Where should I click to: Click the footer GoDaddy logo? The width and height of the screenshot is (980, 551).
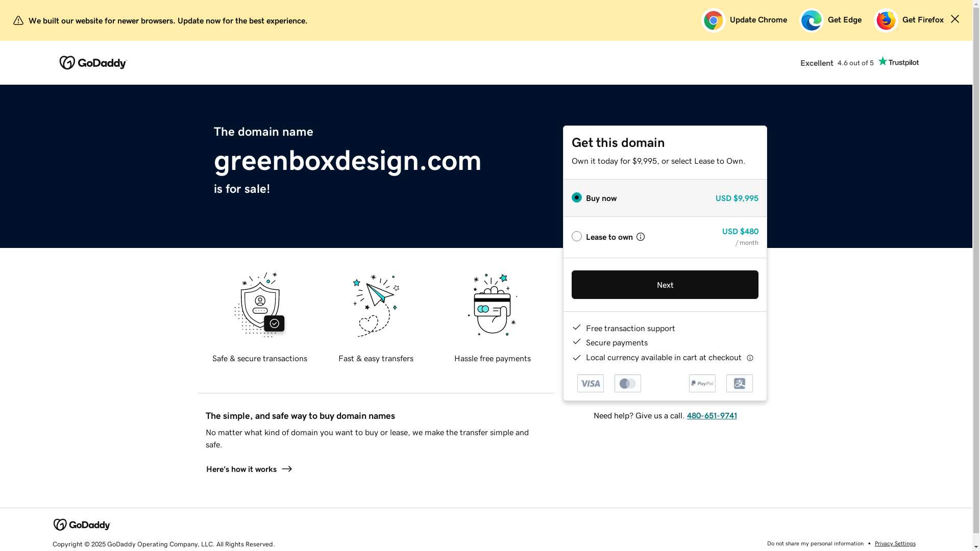(82, 524)
